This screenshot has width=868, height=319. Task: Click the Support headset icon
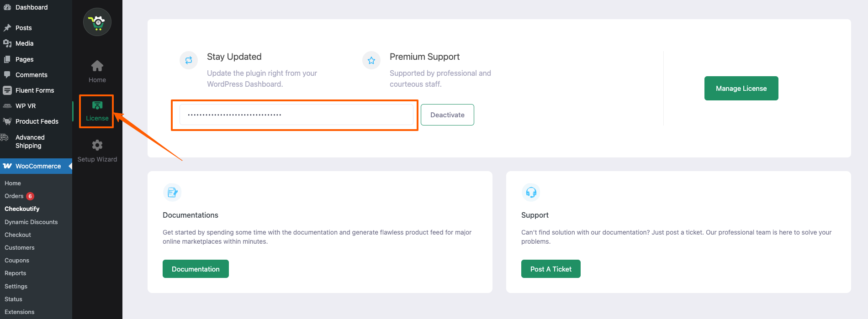531,193
